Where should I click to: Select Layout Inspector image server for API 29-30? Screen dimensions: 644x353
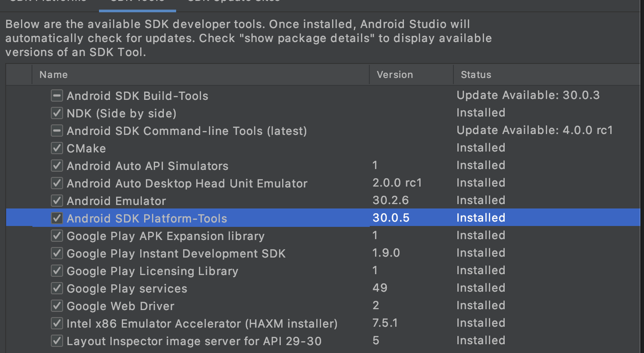click(194, 341)
